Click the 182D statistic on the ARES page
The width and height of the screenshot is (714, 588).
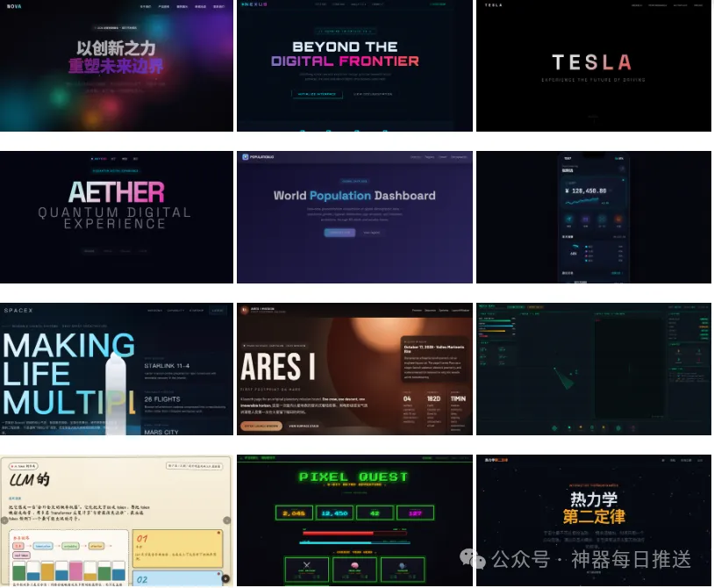click(433, 399)
